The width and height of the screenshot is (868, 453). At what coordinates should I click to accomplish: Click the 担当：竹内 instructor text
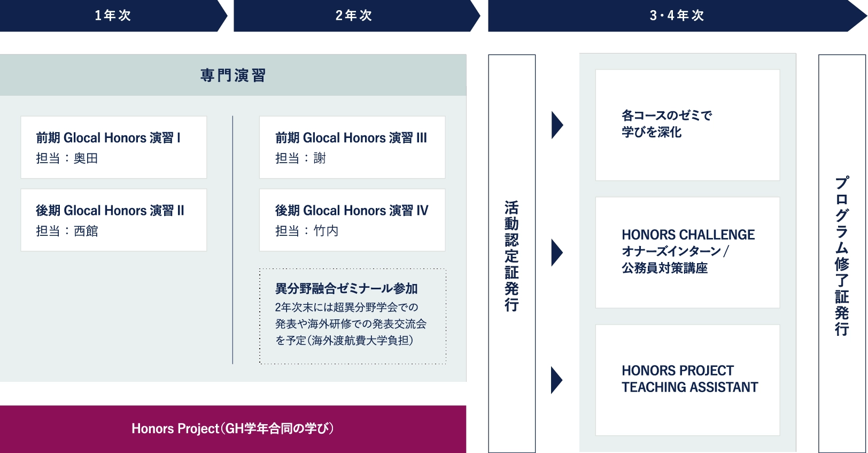pos(307,231)
